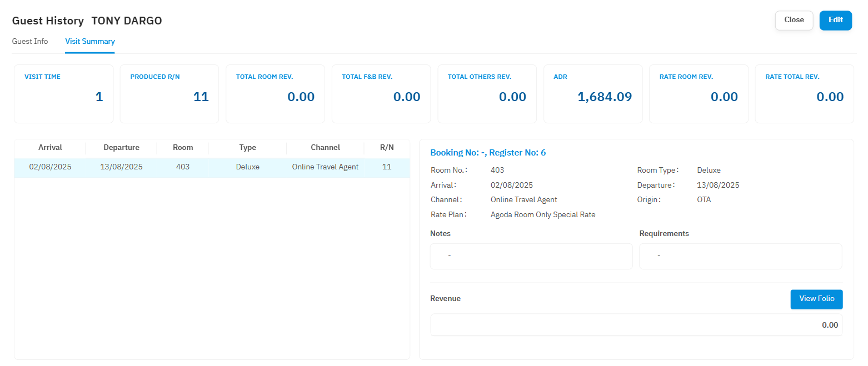
Task: Click inside the Notes box
Action: click(531, 256)
